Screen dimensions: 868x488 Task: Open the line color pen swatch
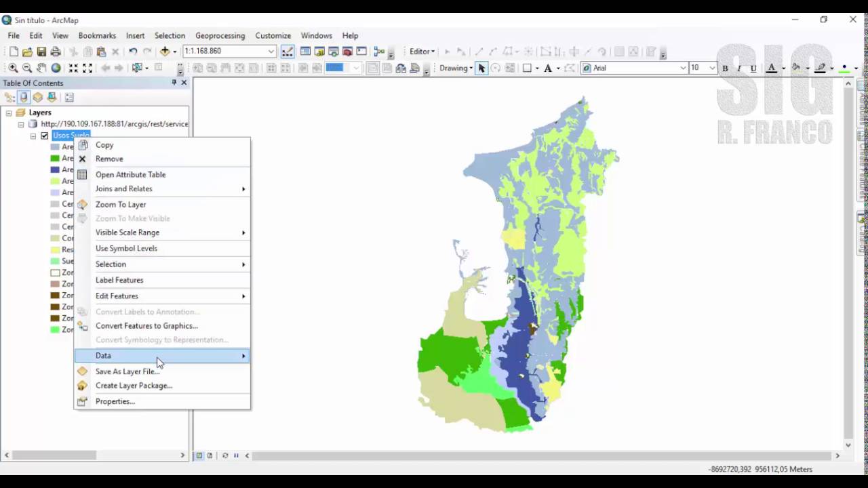821,68
